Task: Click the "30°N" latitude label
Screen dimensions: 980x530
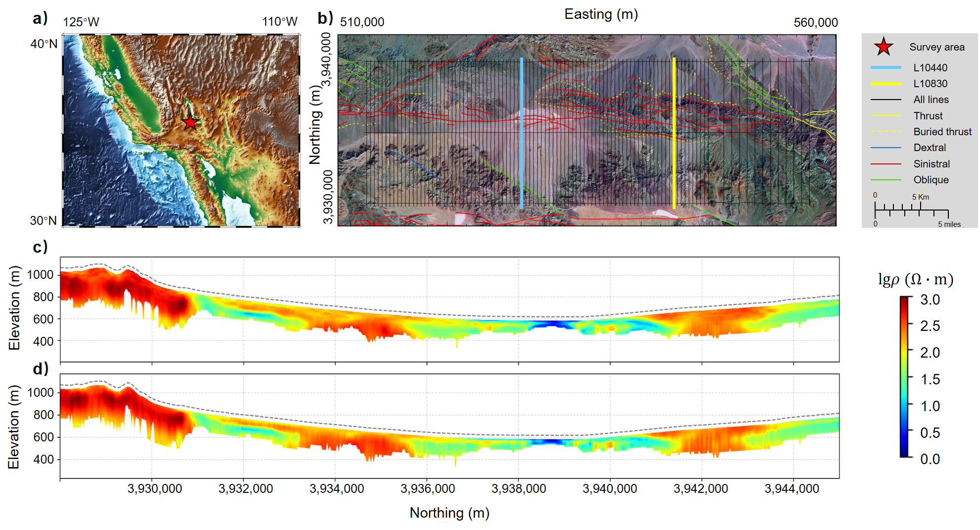Action: click(44, 221)
